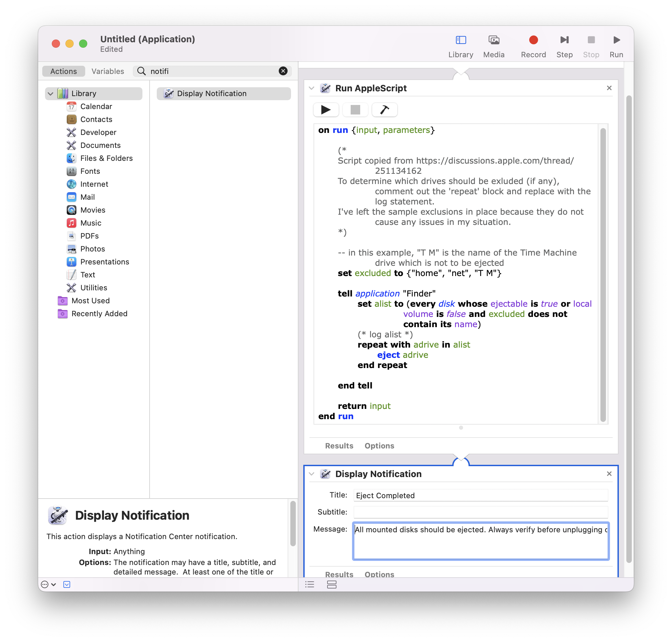Switch to the Variables tab

pyautogui.click(x=108, y=71)
